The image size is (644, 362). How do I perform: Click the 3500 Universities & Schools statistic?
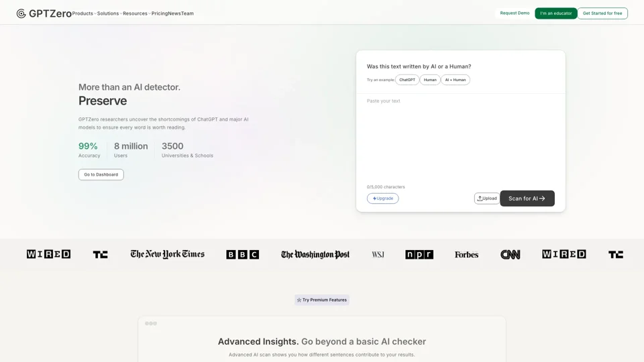tap(187, 149)
